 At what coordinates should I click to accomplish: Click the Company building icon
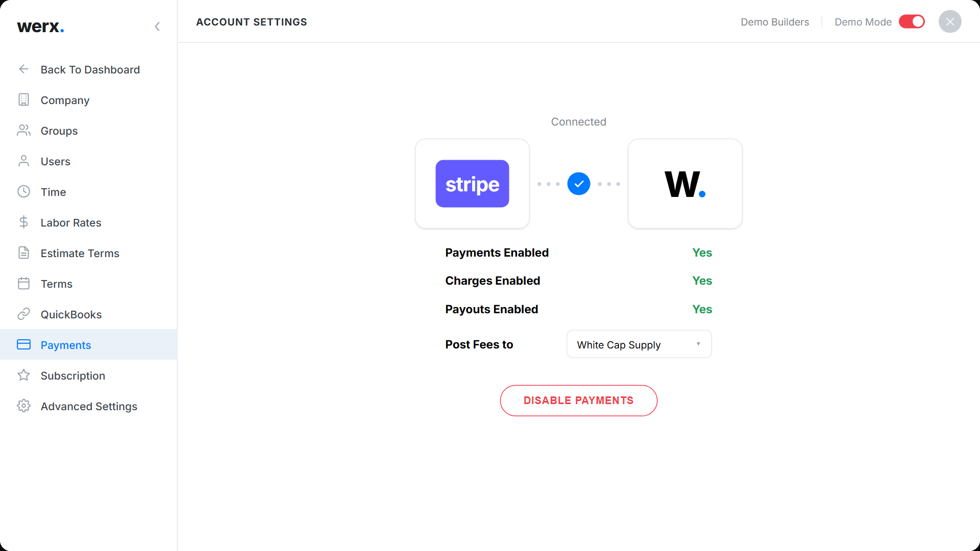click(23, 99)
